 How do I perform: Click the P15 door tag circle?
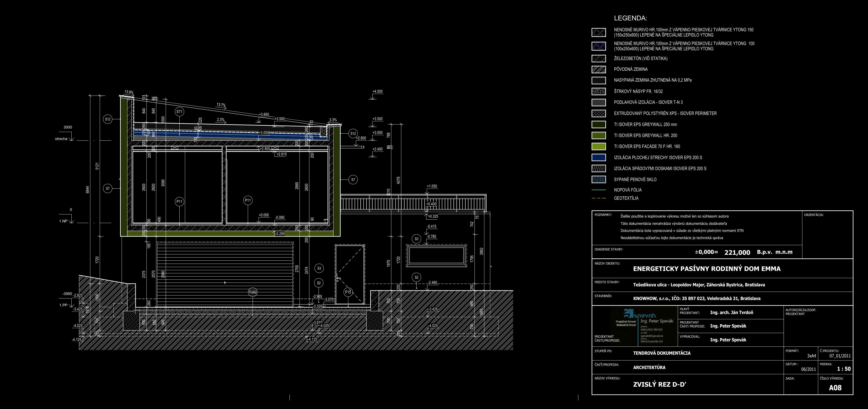(x=348, y=292)
